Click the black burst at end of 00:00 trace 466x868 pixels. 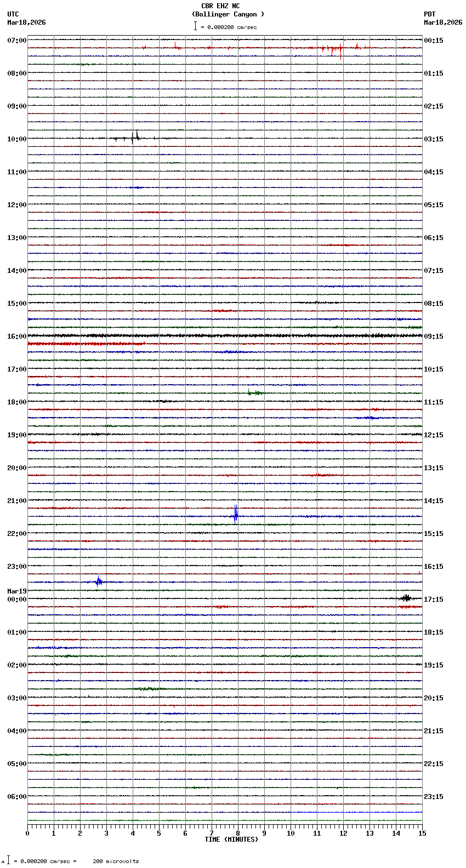[406, 598]
